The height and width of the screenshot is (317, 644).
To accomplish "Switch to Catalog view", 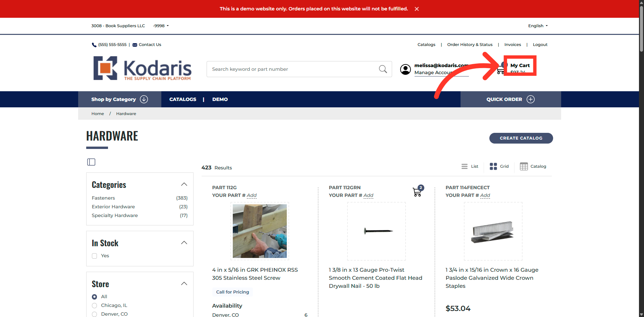I will coord(533,166).
